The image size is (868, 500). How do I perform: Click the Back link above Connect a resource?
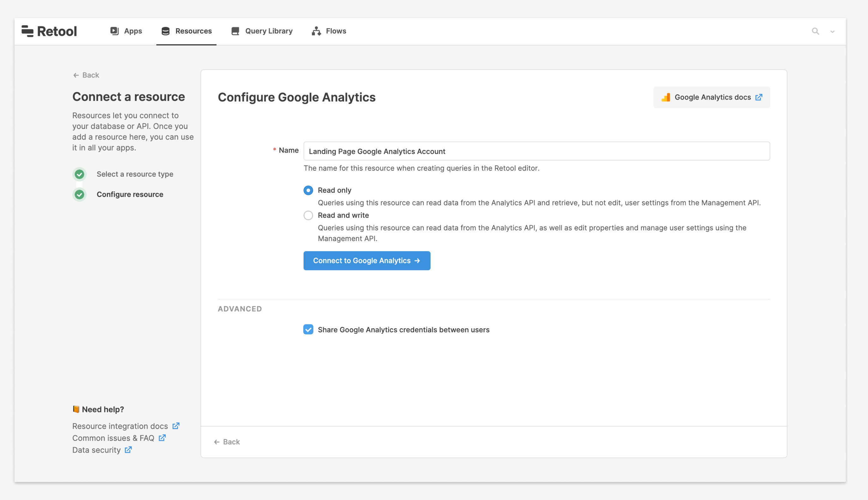(x=86, y=75)
